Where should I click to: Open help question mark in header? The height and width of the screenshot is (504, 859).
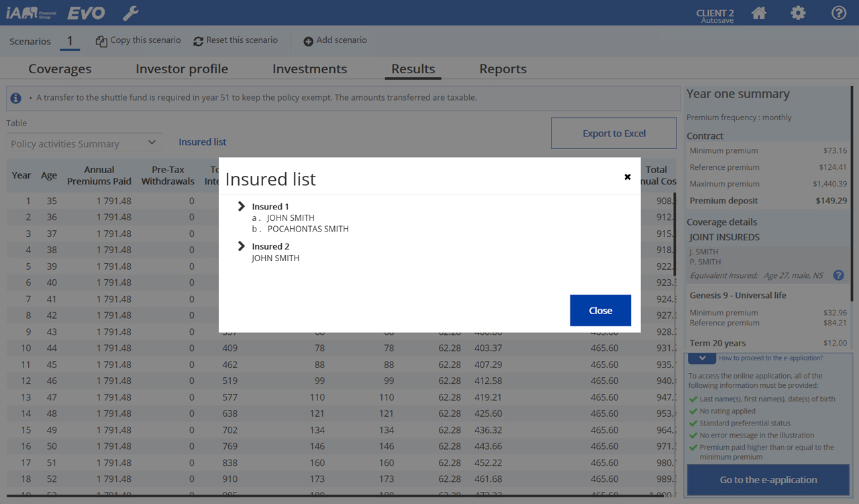[x=838, y=13]
